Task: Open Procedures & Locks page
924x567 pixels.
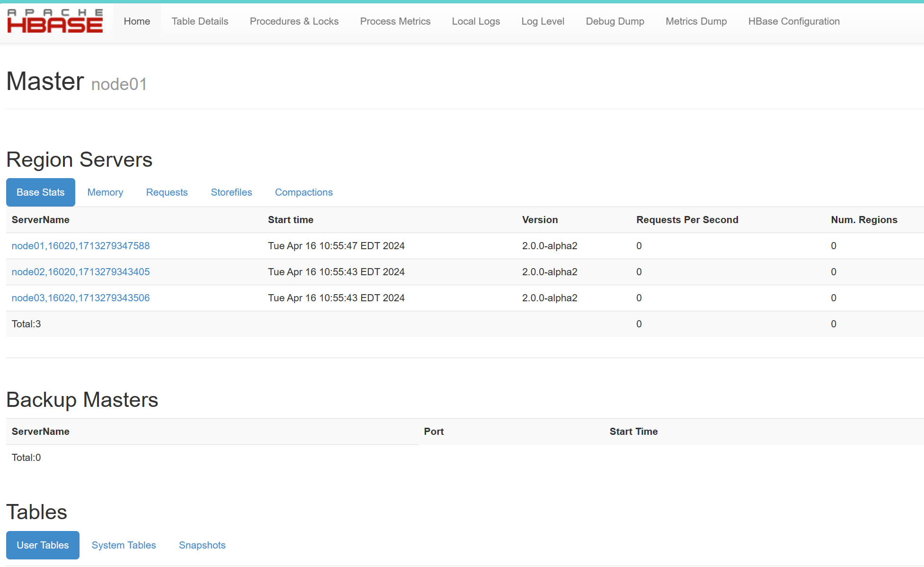Action: (x=294, y=21)
